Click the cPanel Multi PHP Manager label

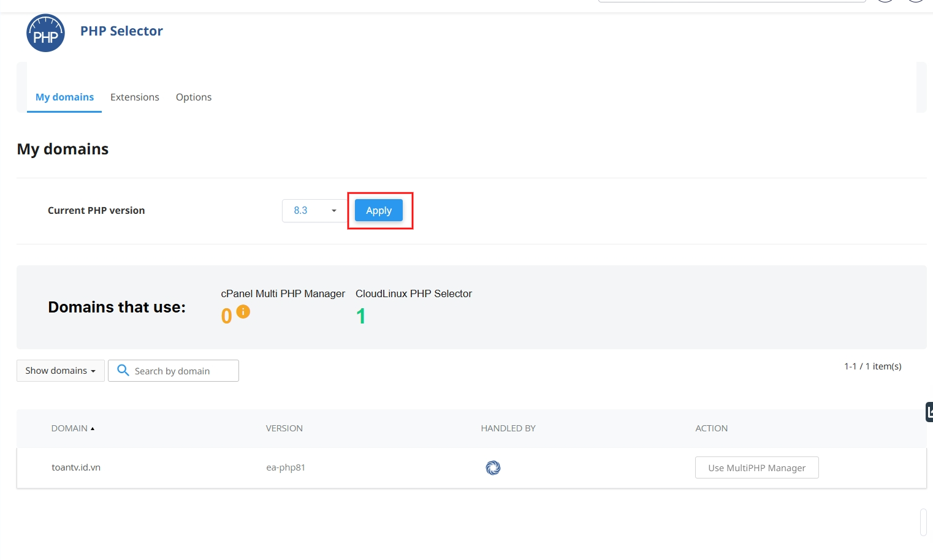(283, 293)
